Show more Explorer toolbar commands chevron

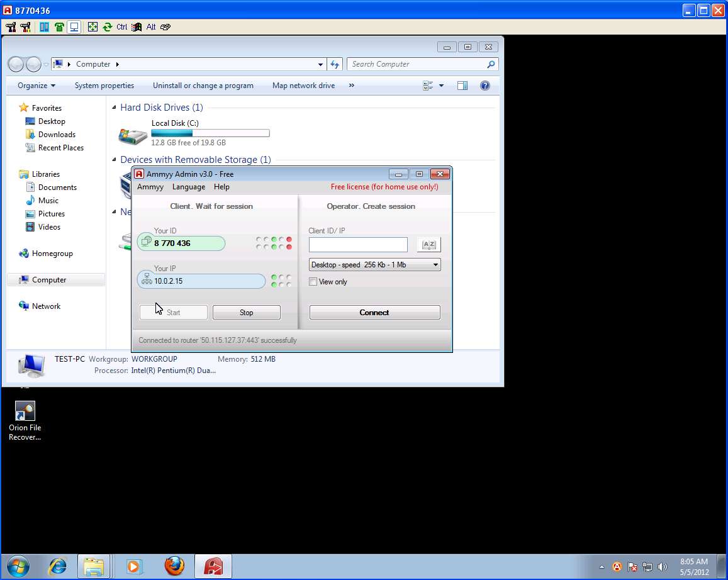pyautogui.click(x=352, y=86)
